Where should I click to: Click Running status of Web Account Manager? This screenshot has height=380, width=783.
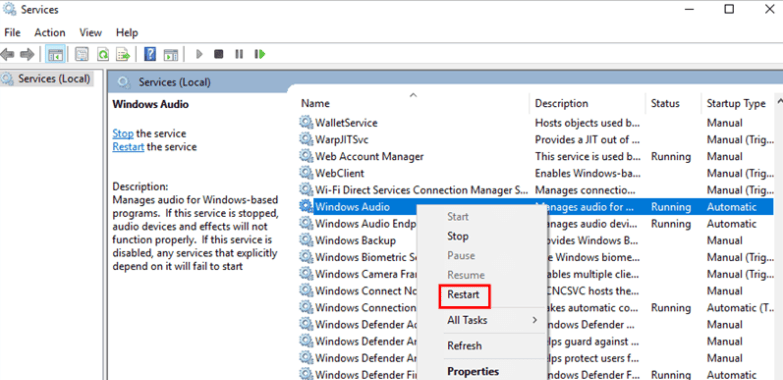(671, 156)
